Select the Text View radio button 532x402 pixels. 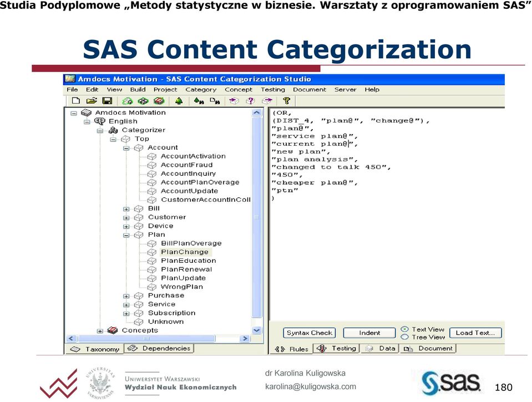404,329
